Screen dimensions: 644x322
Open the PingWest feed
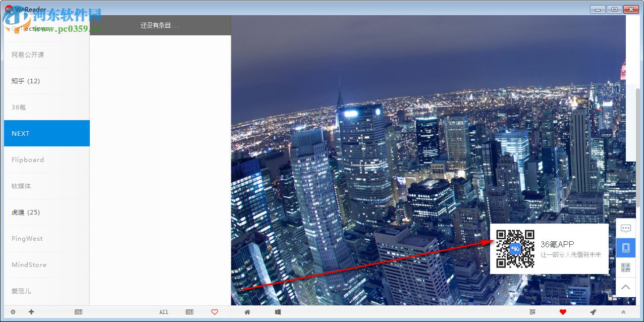47,238
